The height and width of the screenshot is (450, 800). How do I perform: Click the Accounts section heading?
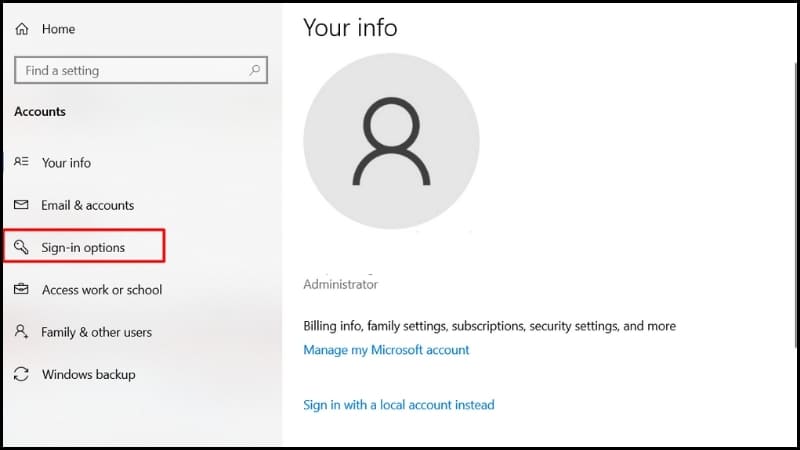coord(40,112)
